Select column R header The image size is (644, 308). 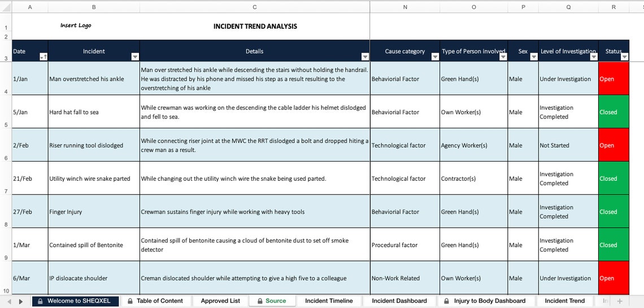tap(613, 7)
